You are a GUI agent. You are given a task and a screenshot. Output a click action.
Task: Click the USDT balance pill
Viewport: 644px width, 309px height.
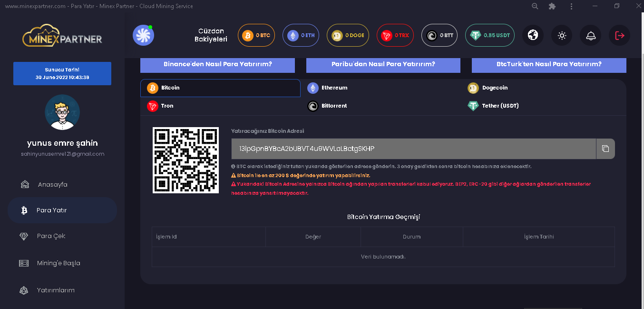(489, 35)
